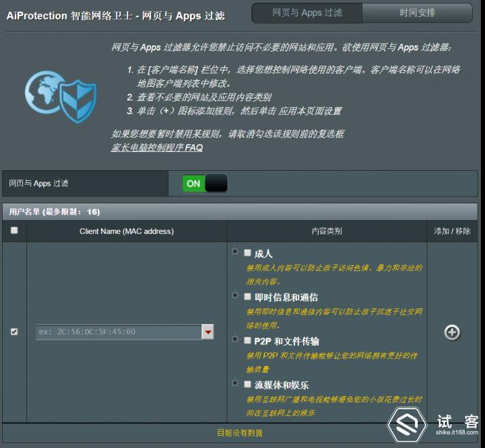Check the select-all checkbox in table header
Screen dimensions: 485x448
pyautogui.click(x=14, y=230)
